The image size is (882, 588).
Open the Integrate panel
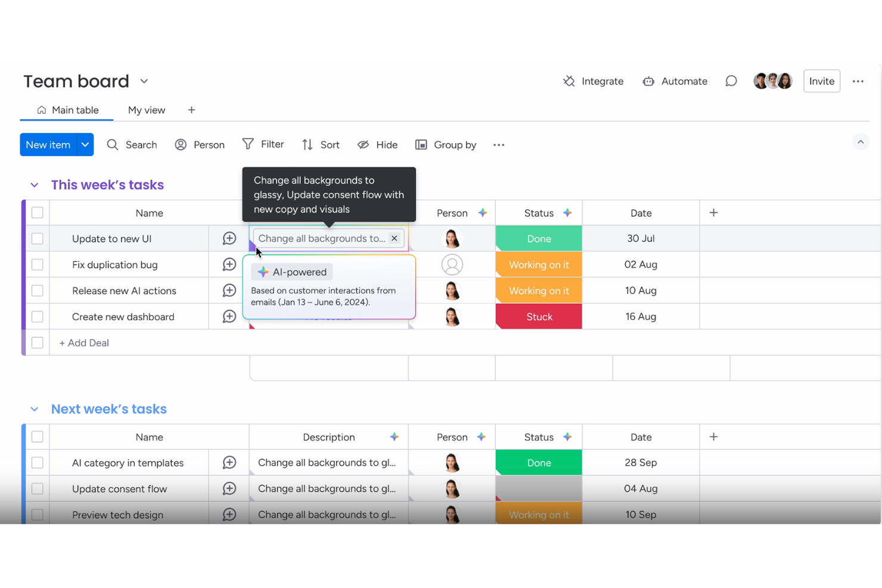pos(593,81)
